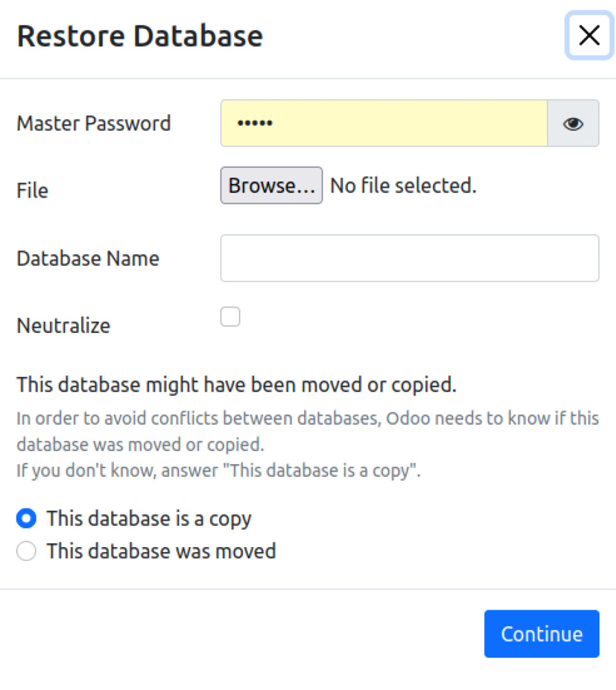The height and width of the screenshot is (690, 616).
Task: Submit the restore with the Continue button
Action: (542, 634)
